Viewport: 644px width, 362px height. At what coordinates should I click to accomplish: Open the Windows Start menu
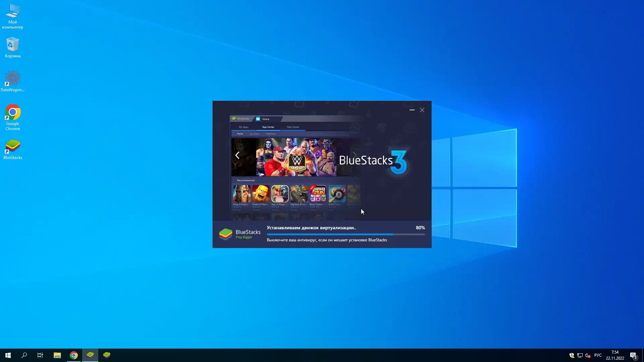click(x=8, y=355)
